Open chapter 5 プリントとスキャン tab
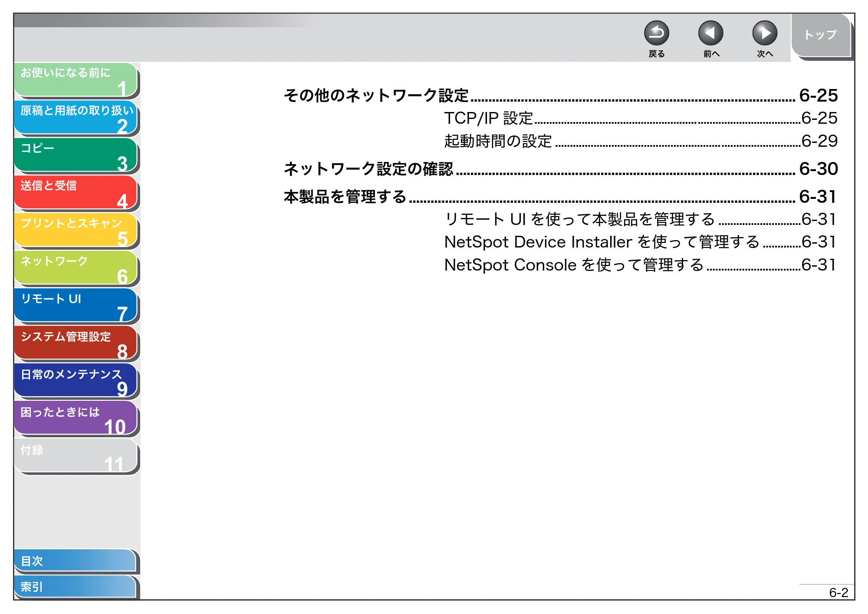The image size is (868, 614). (x=76, y=230)
